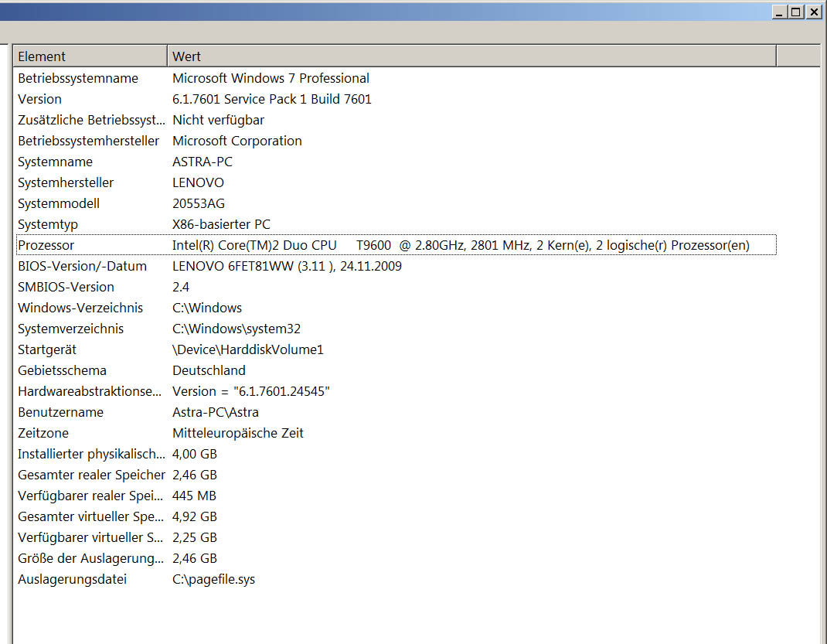
Task: Select the Zusätzliche Betriebssyst... row label
Action: click(91, 121)
